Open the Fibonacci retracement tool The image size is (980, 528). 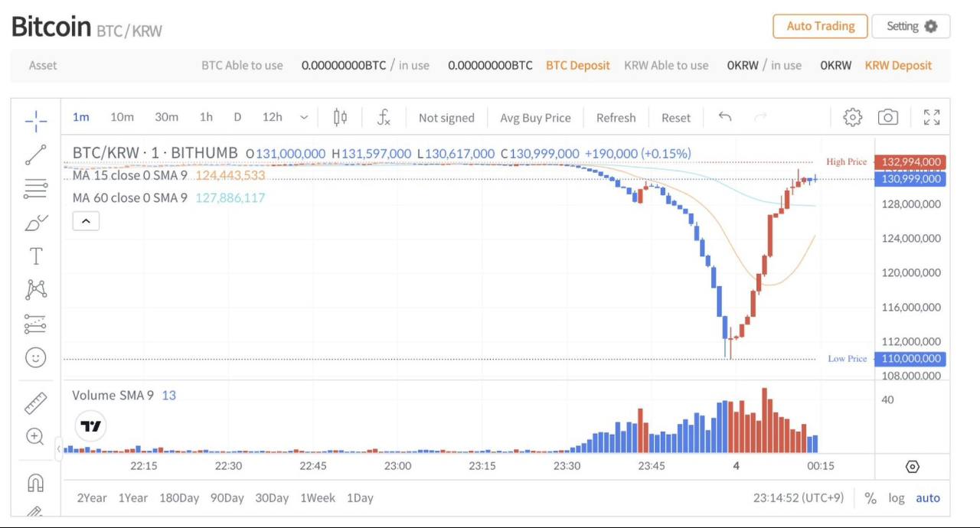(x=35, y=188)
